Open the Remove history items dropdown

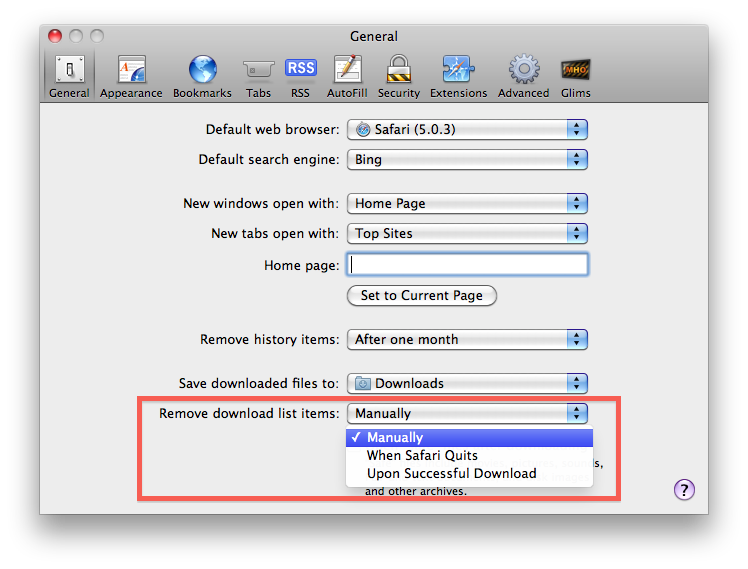point(467,340)
